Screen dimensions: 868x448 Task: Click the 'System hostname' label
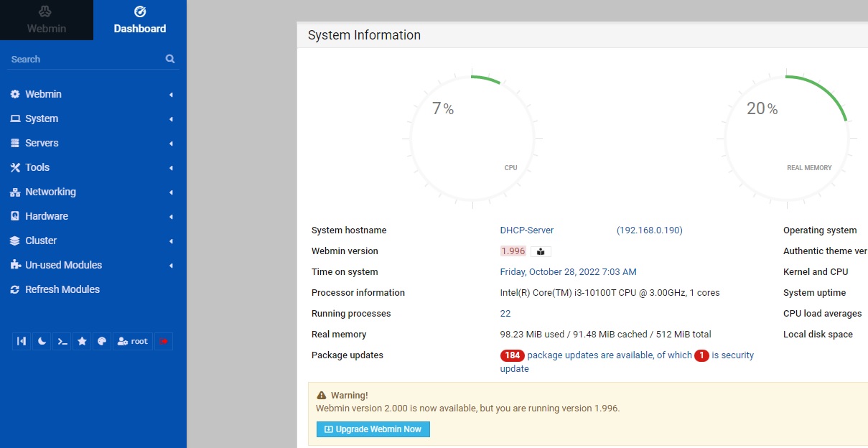click(349, 230)
